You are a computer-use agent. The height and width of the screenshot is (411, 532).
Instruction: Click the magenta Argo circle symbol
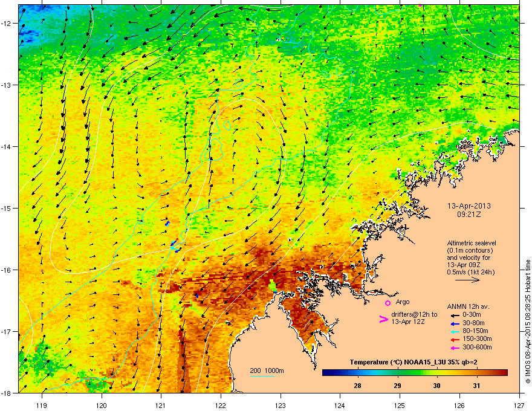(x=388, y=303)
